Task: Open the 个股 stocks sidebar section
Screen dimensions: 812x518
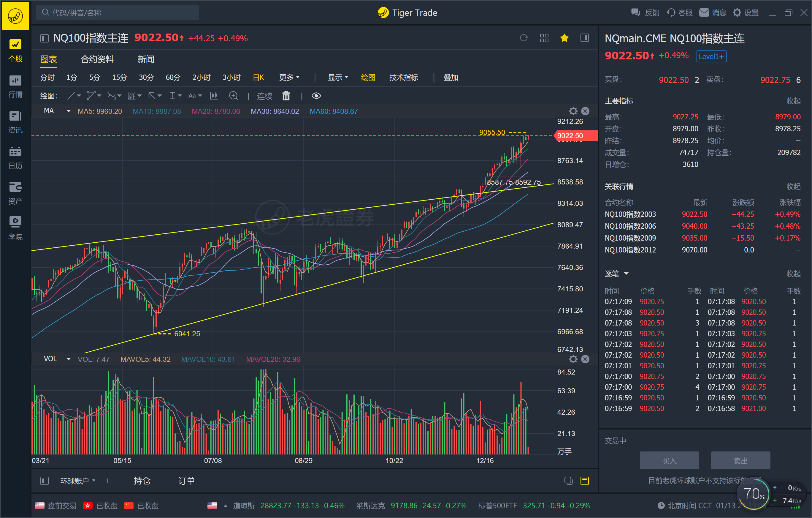Action: [x=15, y=50]
